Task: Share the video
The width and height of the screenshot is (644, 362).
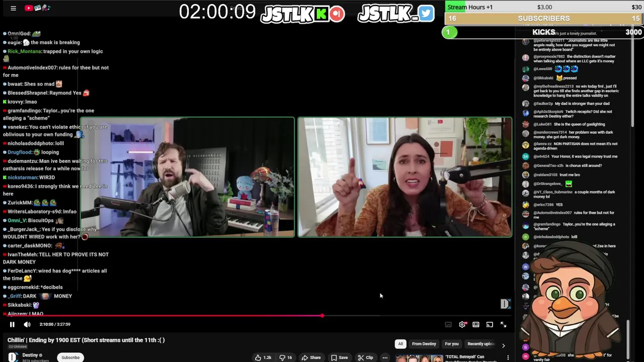Action: pos(311,357)
